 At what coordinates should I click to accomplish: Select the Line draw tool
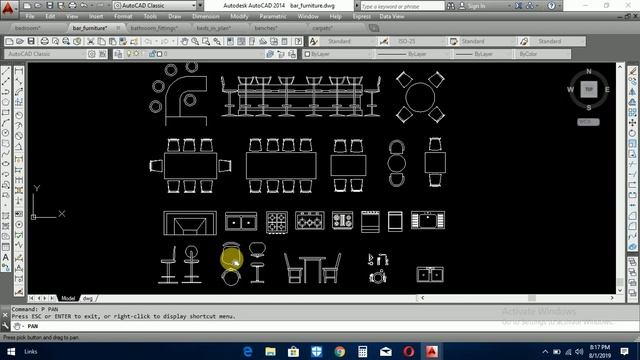coord(6,71)
